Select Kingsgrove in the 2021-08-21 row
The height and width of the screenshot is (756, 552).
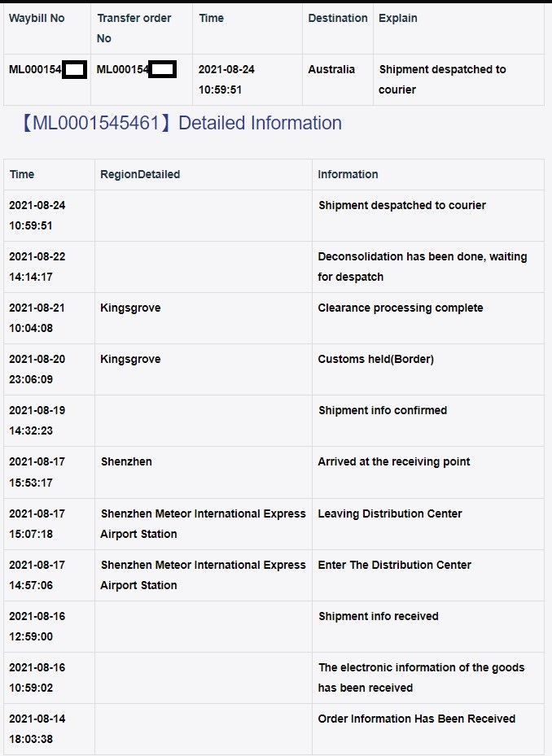pos(130,308)
